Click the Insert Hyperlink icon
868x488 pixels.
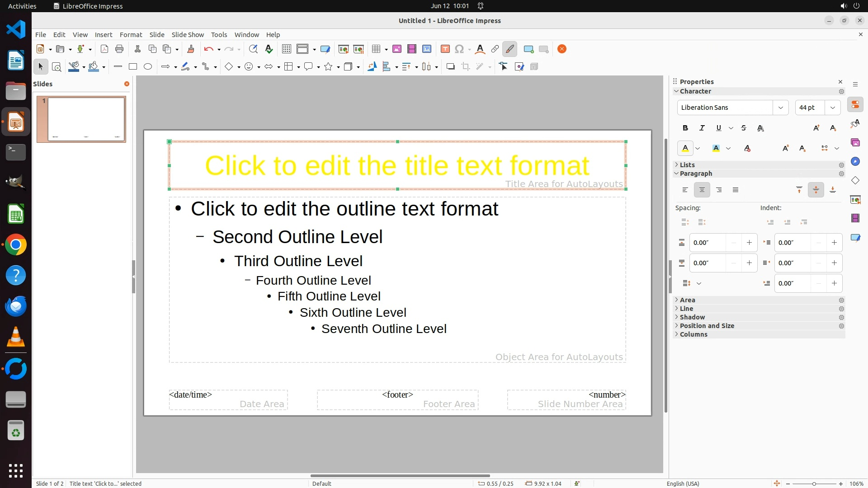[x=495, y=49]
